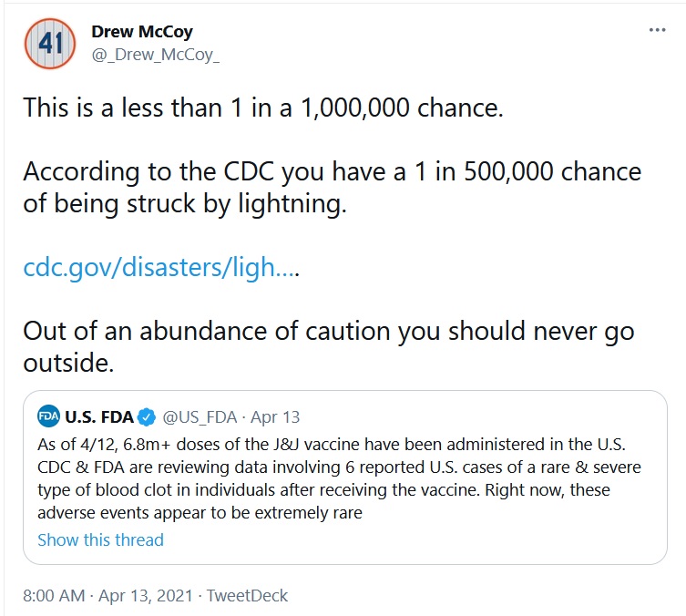Open the U.S. FDA account name
This screenshot has height=616, width=686.
point(99,417)
